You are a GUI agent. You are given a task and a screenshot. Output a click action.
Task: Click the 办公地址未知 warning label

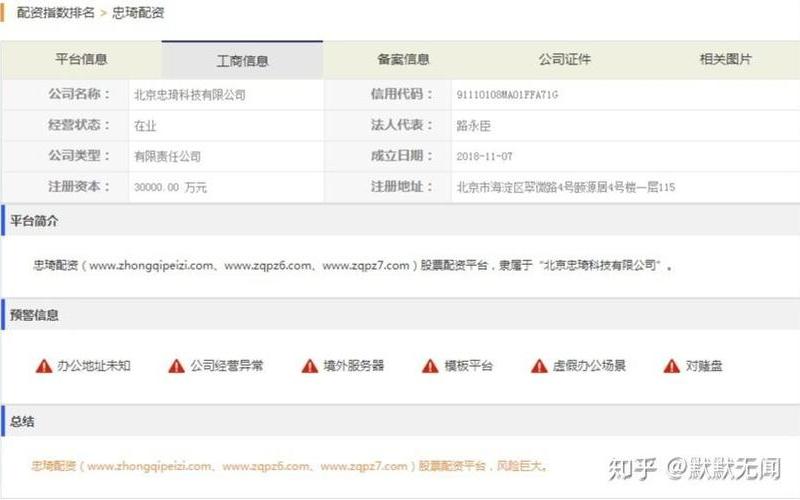click(x=94, y=366)
